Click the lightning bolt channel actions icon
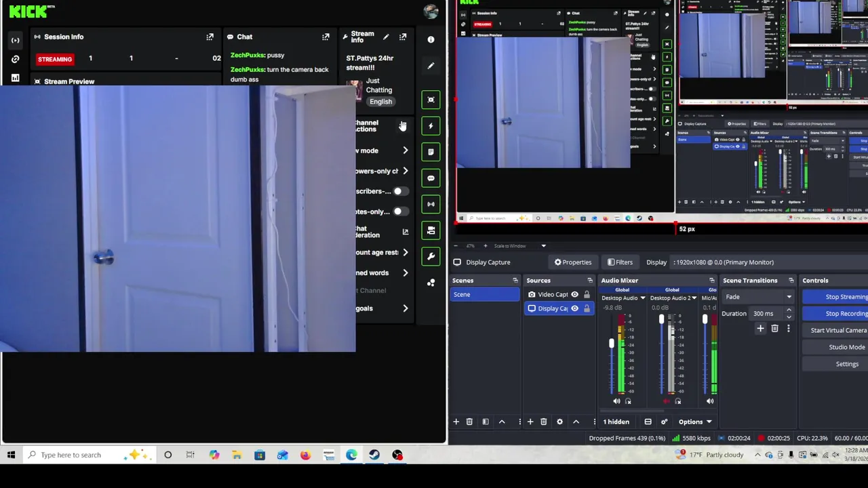Screen dimensions: 868x488 click(431, 126)
